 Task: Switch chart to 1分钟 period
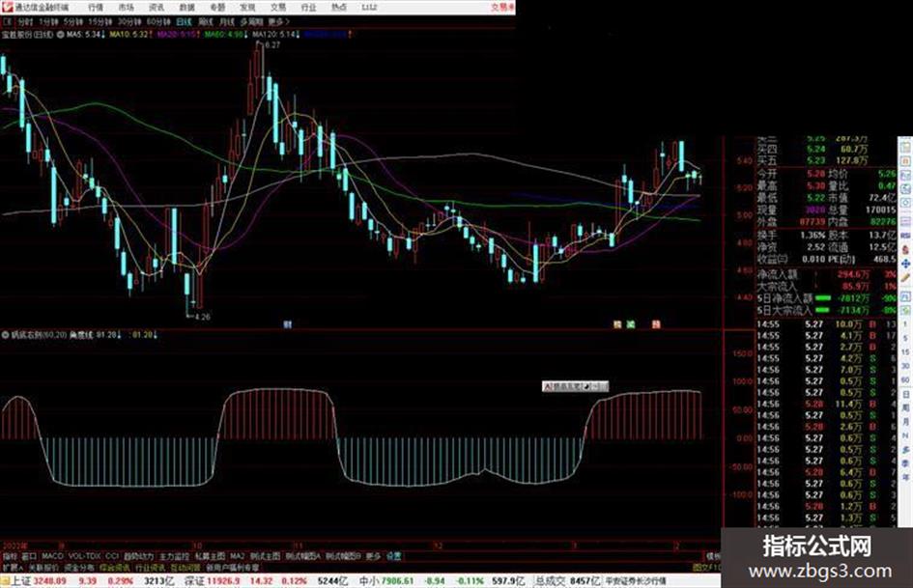pyautogui.click(x=47, y=21)
